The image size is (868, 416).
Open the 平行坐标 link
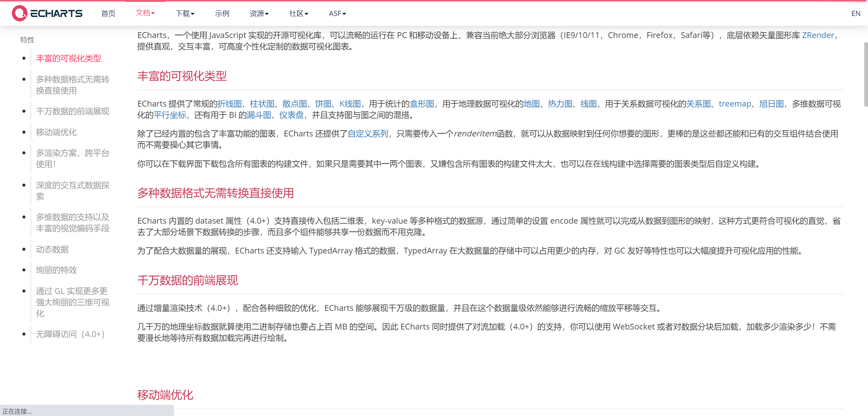(170, 115)
